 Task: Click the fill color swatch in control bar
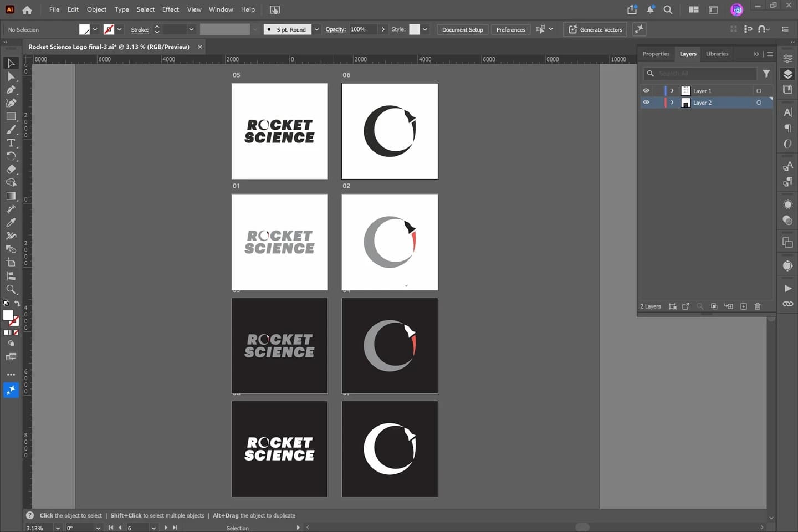tap(85, 29)
